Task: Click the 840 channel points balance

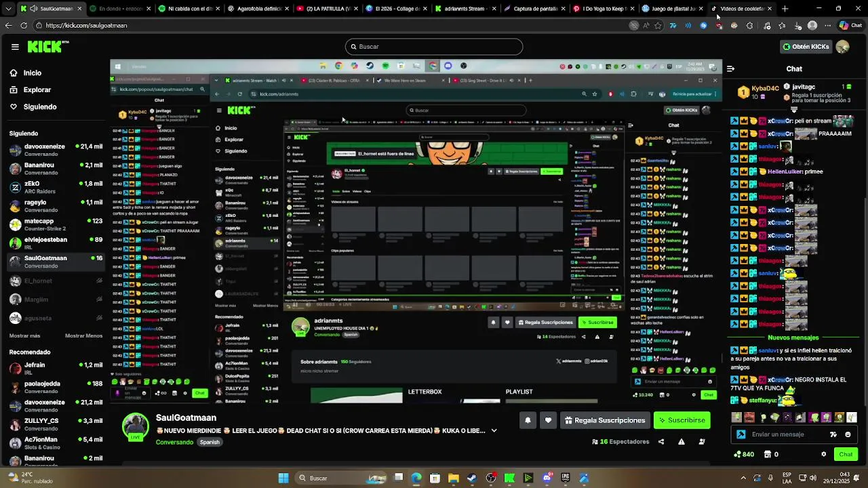Action: [x=744, y=454]
